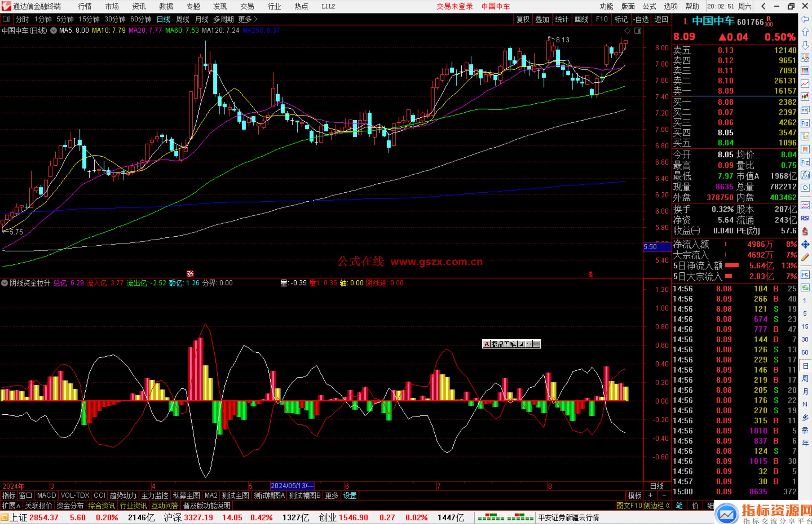Open the 指标 indicator menu at bottom left
The width and height of the screenshot is (812, 524).
tap(9, 496)
